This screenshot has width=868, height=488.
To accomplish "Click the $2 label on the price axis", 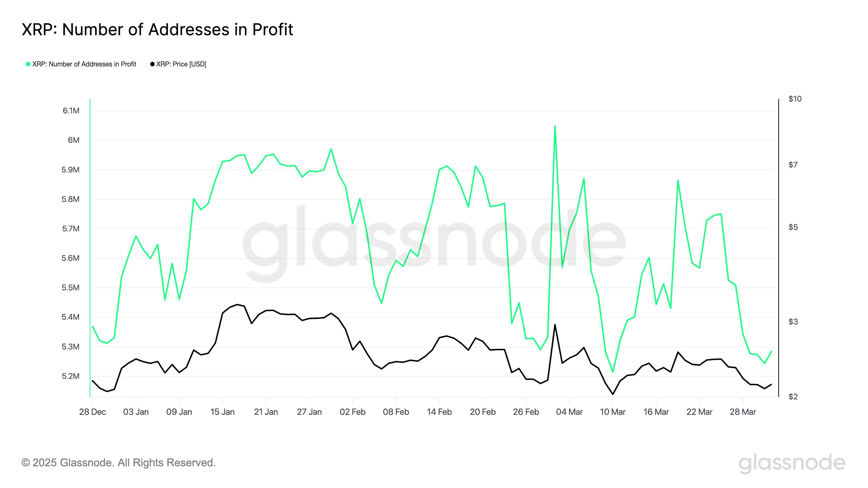I will pos(793,397).
